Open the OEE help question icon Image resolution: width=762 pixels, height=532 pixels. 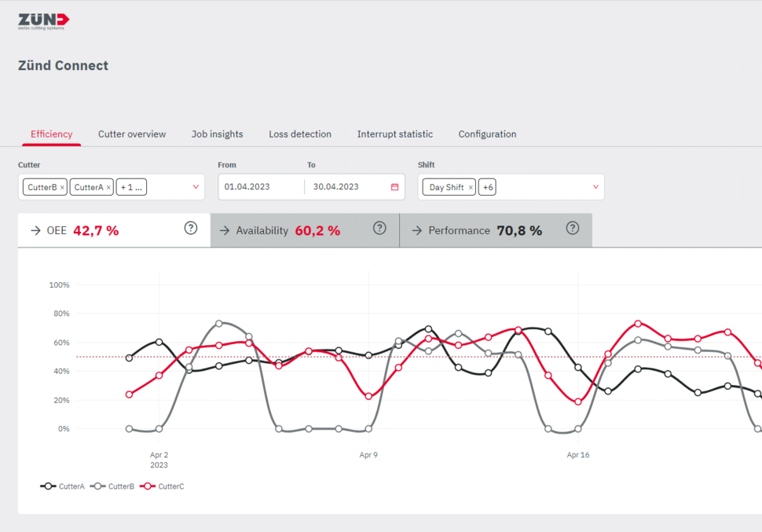click(x=191, y=228)
